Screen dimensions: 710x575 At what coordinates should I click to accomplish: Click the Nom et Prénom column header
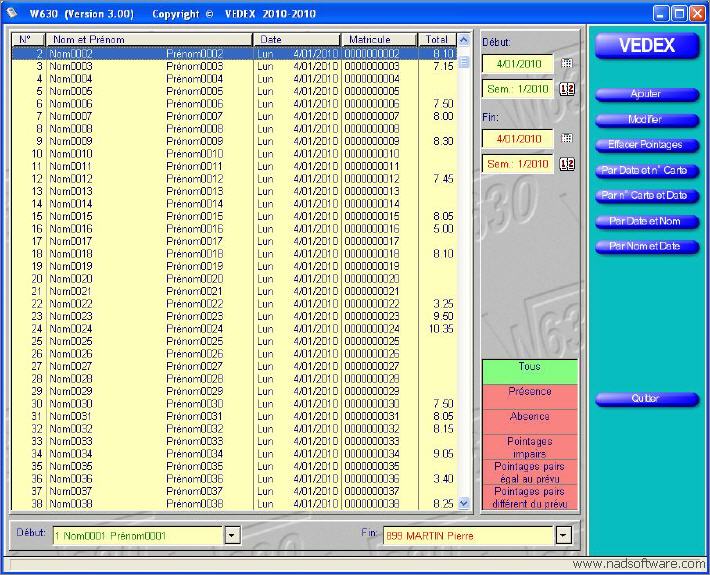click(x=149, y=39)
